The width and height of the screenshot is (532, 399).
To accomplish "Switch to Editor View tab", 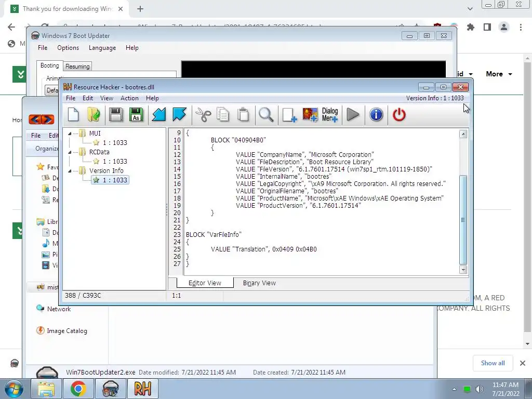I will coord(205,283).
